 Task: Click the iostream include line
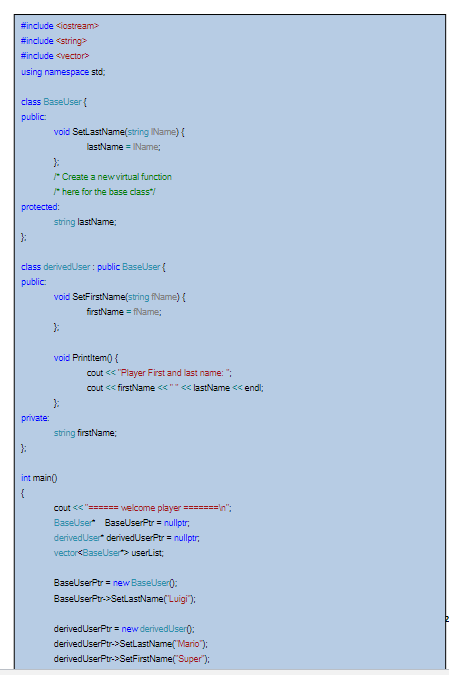pos(60,26)
